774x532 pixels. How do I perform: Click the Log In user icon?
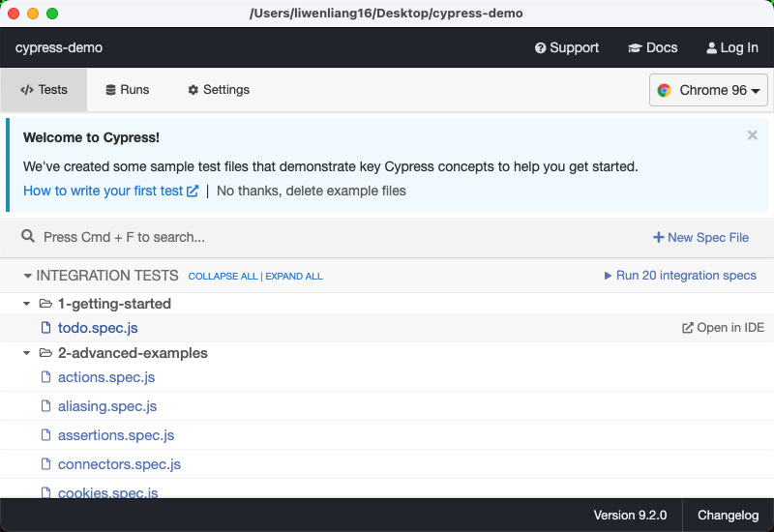(x=711, y=47)
